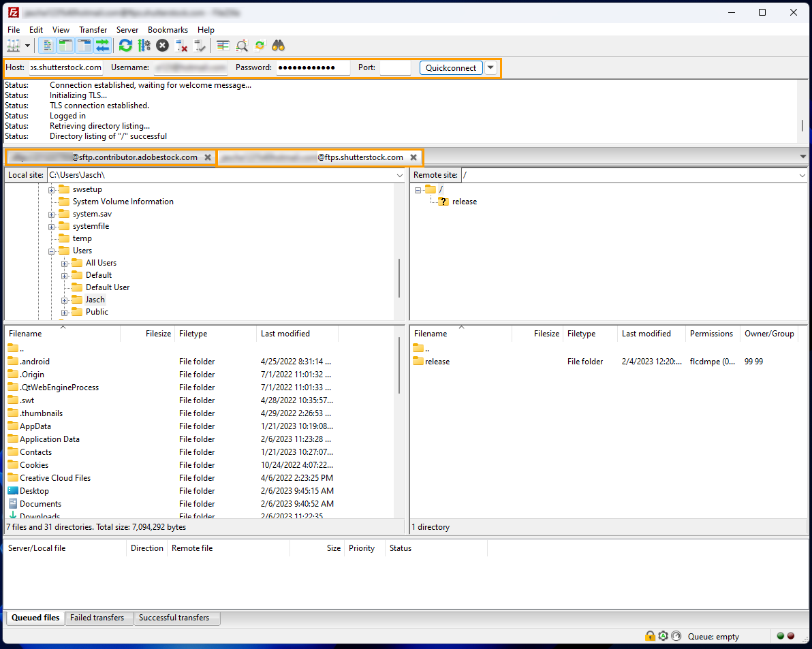Select the temp folder in local tree

pos(82,238)
